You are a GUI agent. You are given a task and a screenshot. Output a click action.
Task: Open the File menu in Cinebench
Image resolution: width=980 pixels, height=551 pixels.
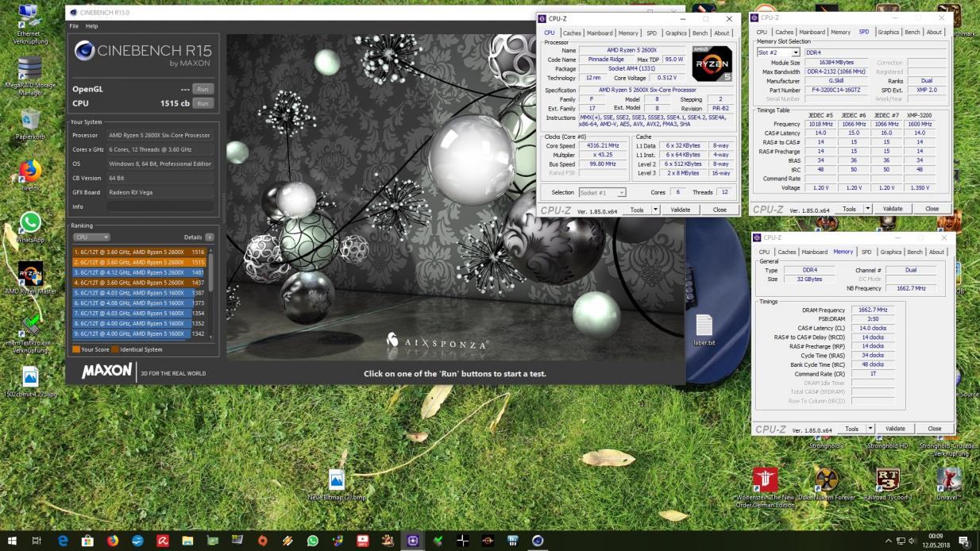click(74, 26)
